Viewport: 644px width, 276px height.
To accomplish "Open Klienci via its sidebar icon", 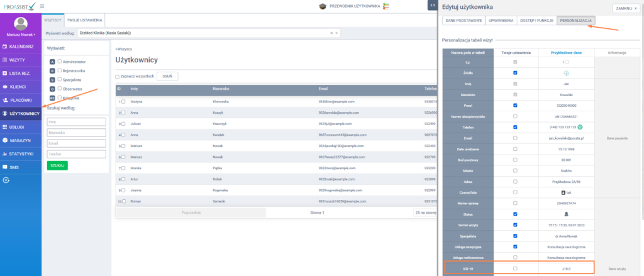I will click(6, 87).
